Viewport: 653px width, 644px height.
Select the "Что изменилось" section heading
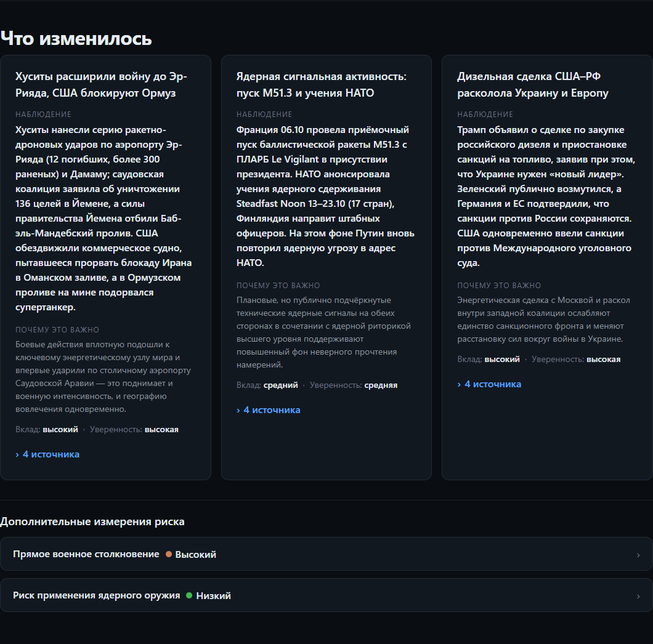tap(76, 39)
